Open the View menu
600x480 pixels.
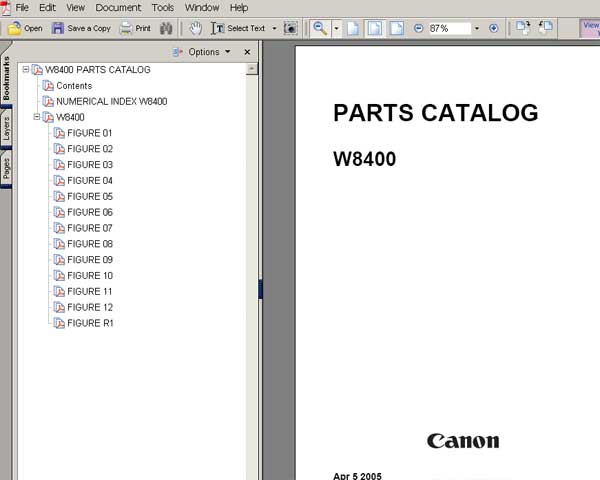click(x=75, y=7)
